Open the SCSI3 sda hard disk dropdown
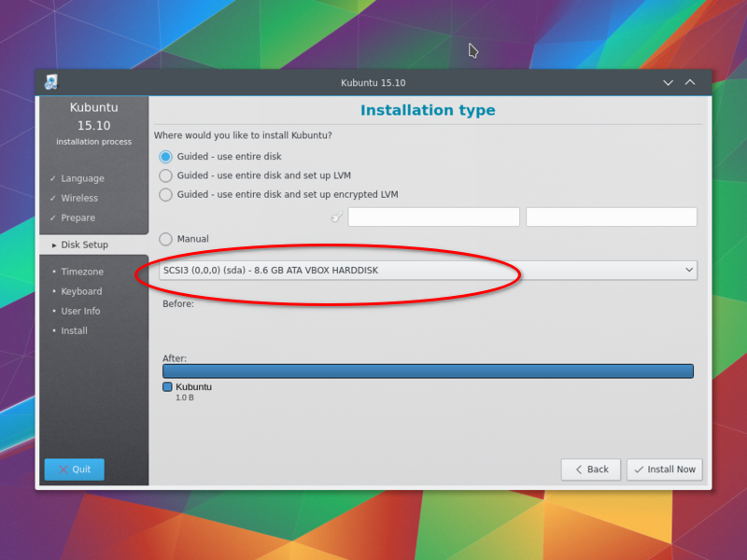The width and height of the screenshot is (747, 560). click(x=420, y=271)
